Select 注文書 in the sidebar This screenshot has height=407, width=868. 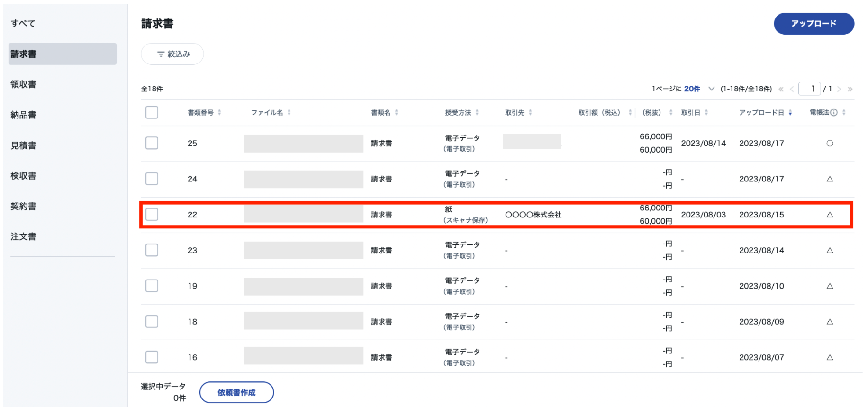click(23, 236)
